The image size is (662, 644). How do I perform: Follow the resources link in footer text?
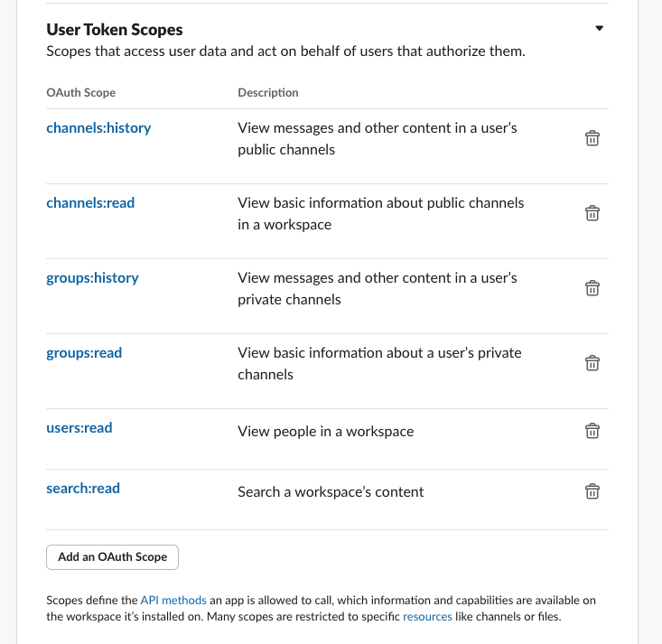427,617
